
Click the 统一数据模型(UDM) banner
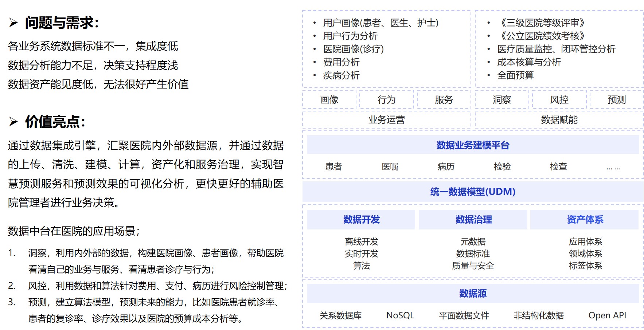pos(473,192)
